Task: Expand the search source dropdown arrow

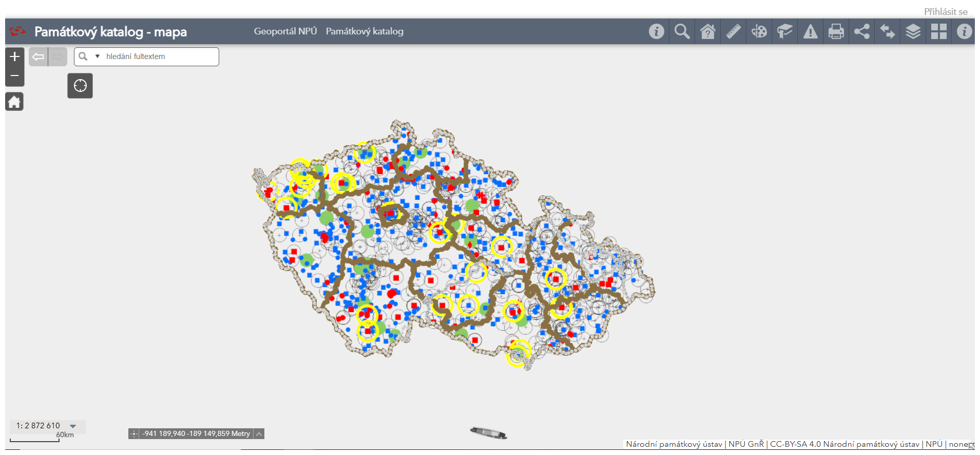Action: coord(97,56)
